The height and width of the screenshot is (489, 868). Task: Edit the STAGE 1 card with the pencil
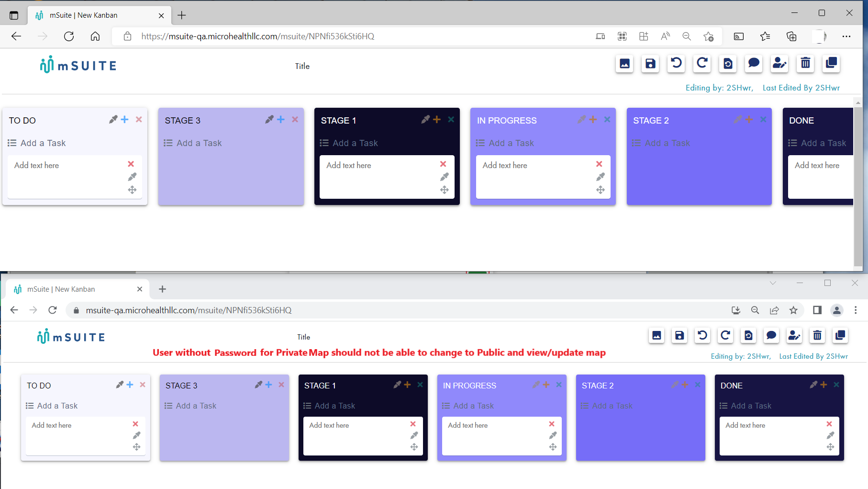point(445,177)
